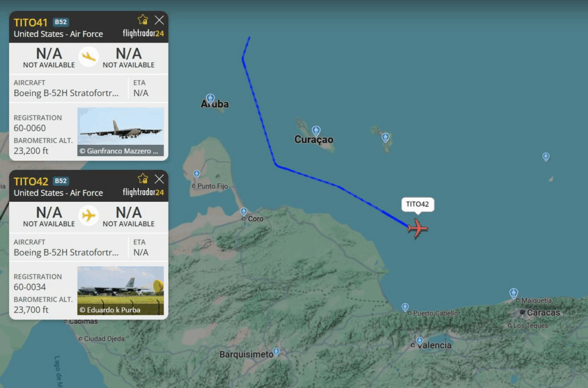This screenshot has width=588, height=388.
Task: Close the TITO42 flight info card
Action: pos(160,179)
